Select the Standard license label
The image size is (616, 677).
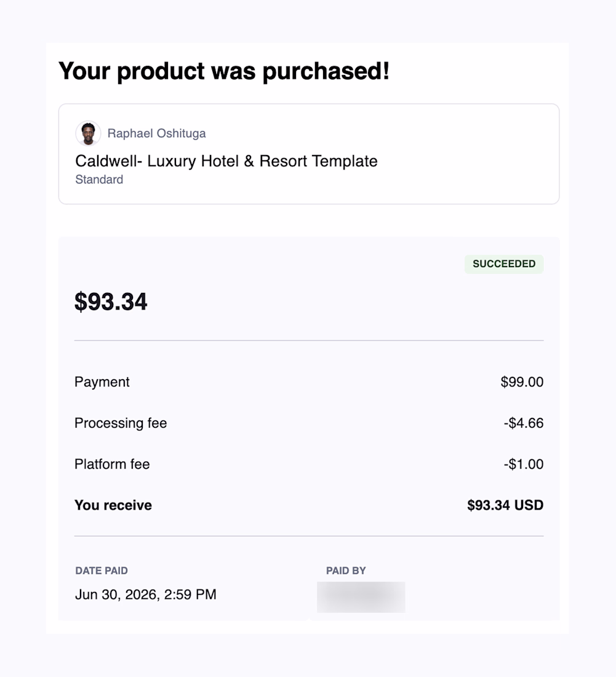(x=99, y=180)
